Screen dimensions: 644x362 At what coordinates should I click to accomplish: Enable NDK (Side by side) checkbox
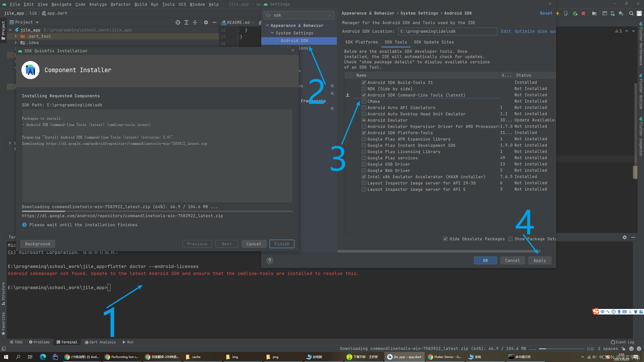364,89
